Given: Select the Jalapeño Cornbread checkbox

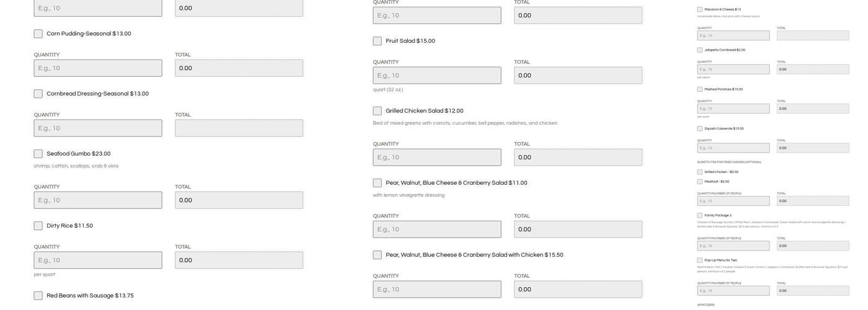Looking at the screenshot, I should [x=700, y=50].
